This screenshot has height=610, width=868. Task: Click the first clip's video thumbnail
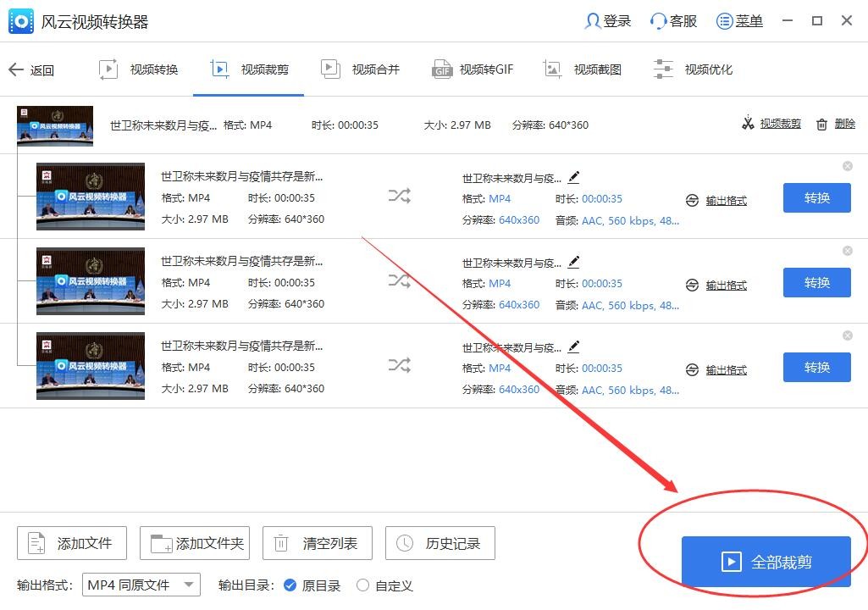coord(91,196)
